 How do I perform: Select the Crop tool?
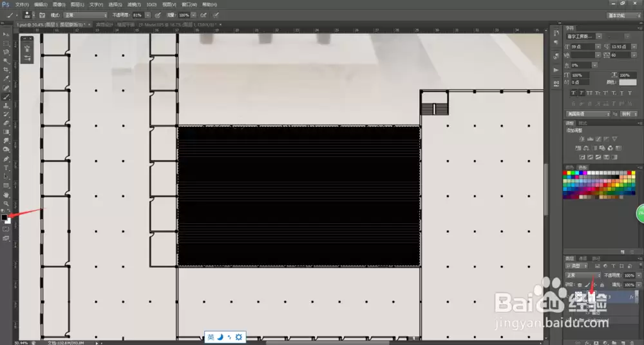[x=6, y=70]
